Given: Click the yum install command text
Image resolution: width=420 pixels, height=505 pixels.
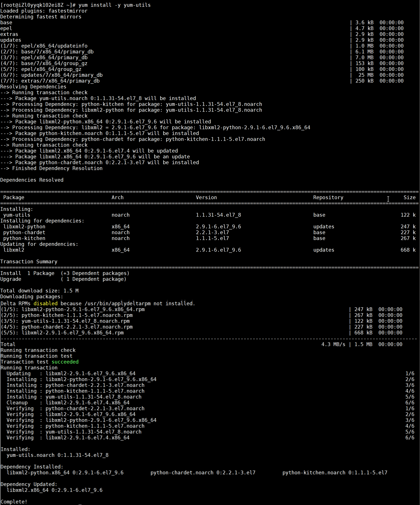Looking at the screenshot, I should click(x=114, y=5).
